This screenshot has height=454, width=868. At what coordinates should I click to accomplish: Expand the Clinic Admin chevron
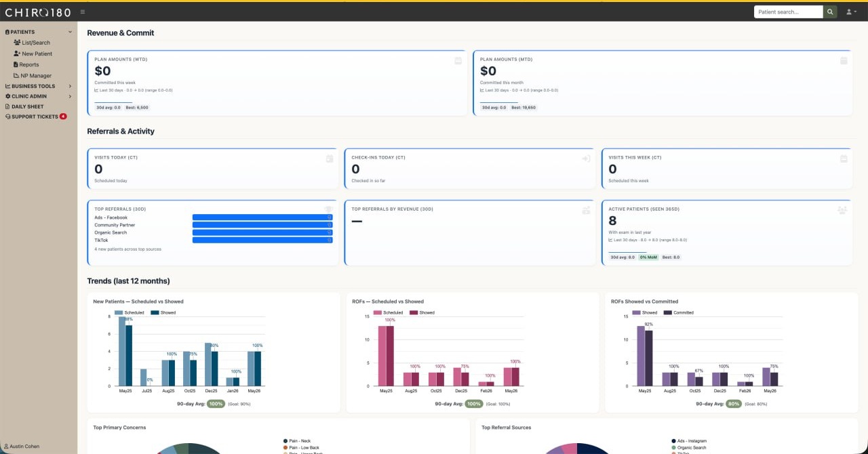click(x=70, y=96)
